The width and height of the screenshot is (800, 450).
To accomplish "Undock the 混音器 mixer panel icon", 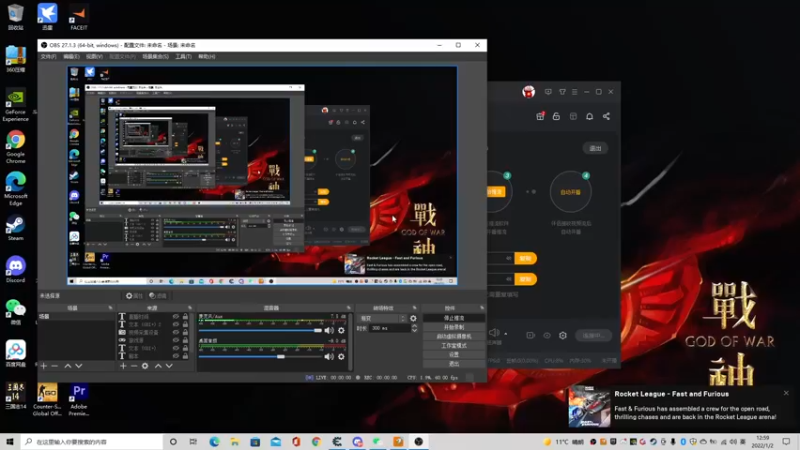I will coord(349,308).
